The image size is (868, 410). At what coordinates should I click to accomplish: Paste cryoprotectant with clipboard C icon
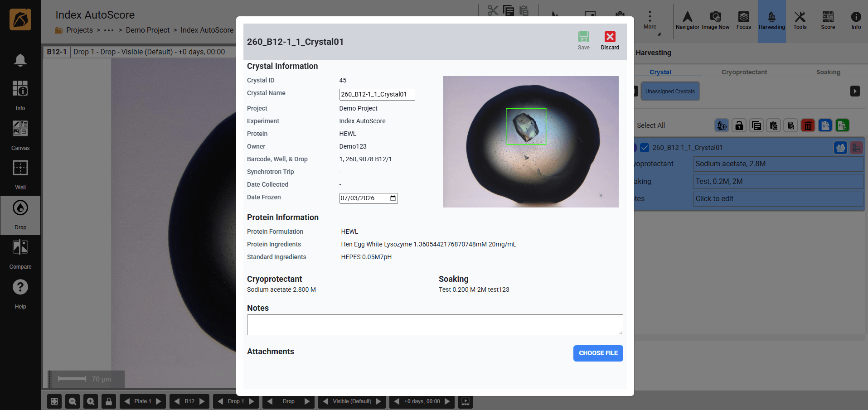pos(773,125)
